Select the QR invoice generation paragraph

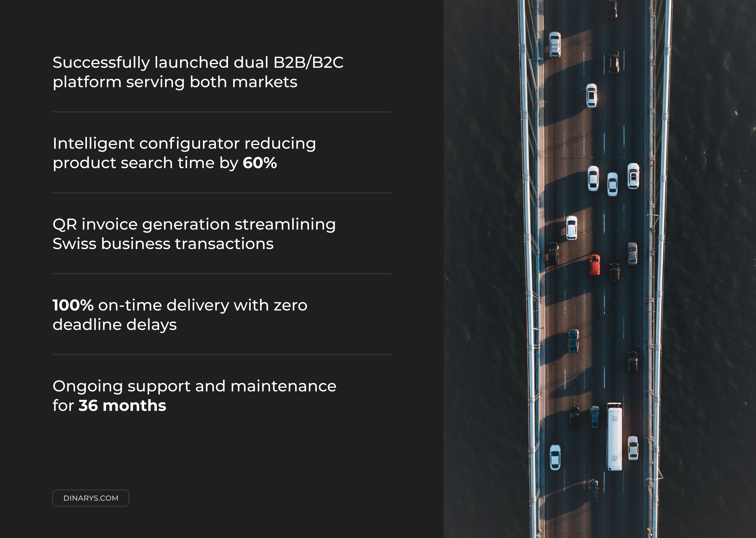pos(194,234)
